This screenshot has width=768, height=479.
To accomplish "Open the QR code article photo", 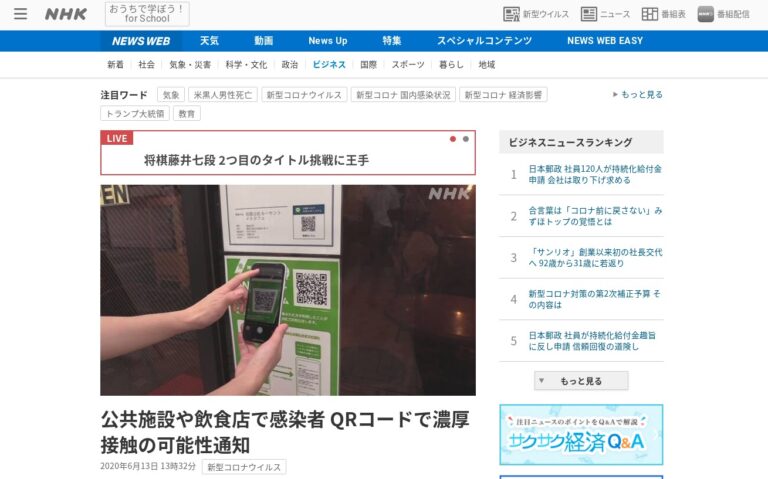I will (288, 290).
